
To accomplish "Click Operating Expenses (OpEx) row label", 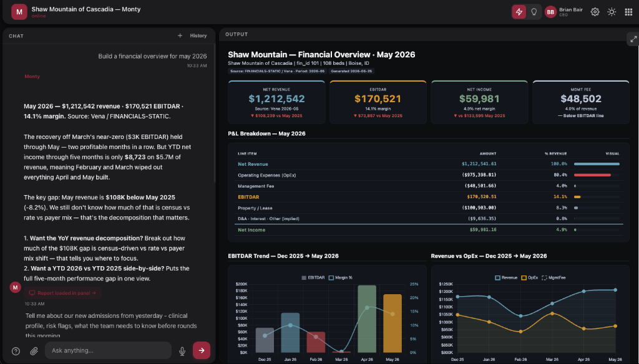I will tap(267, 175).
